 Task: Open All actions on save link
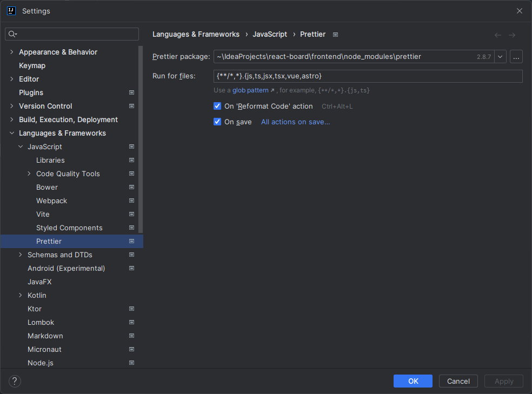click(296, 122)
